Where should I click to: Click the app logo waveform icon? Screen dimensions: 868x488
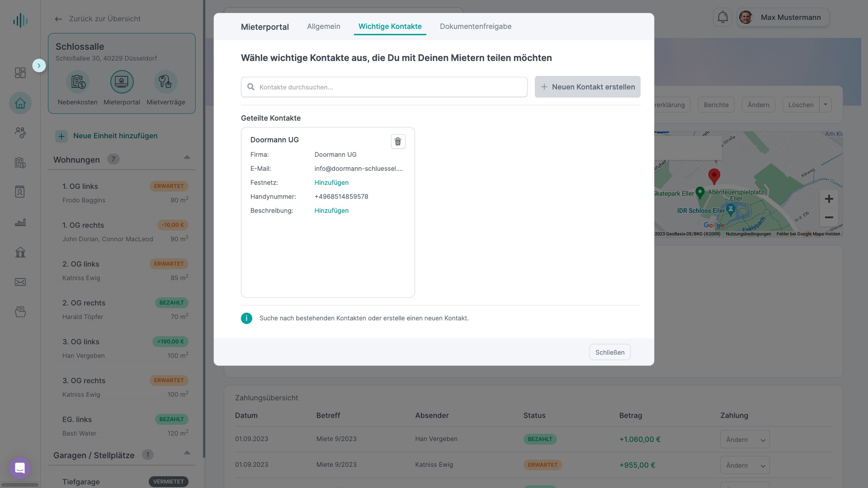click(20, 20)
